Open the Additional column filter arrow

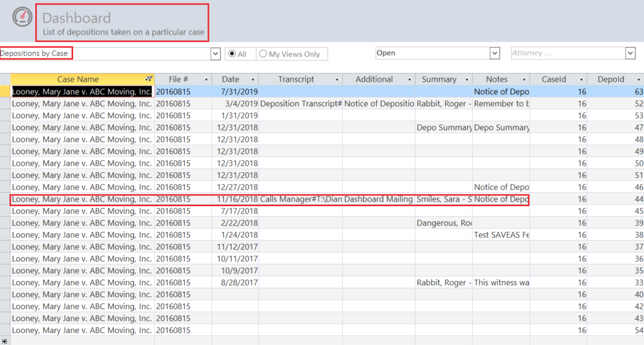(409, 80)
